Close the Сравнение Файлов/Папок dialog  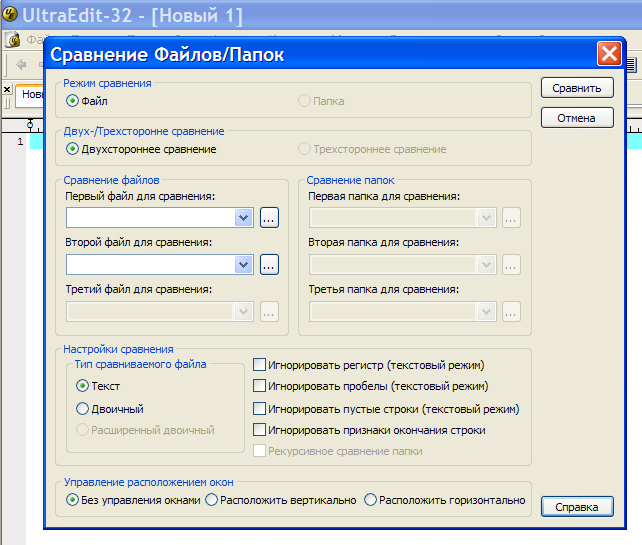tap(609, 54)
